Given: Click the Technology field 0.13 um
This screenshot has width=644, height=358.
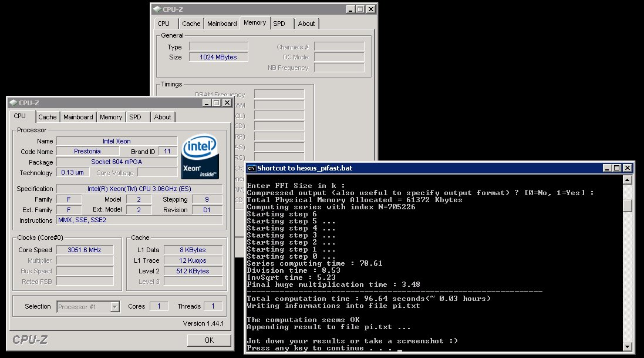Looking at the screenshot, I should point(73,173).
